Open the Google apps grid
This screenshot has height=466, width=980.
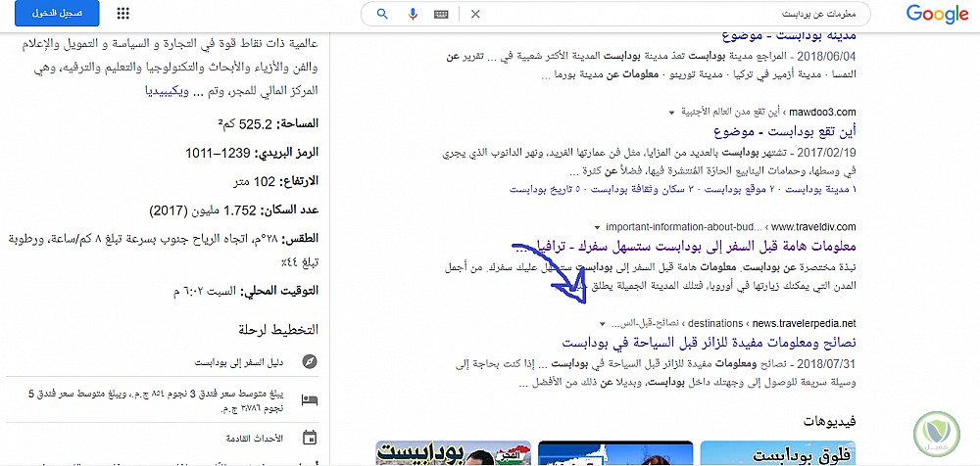point(123,13)
